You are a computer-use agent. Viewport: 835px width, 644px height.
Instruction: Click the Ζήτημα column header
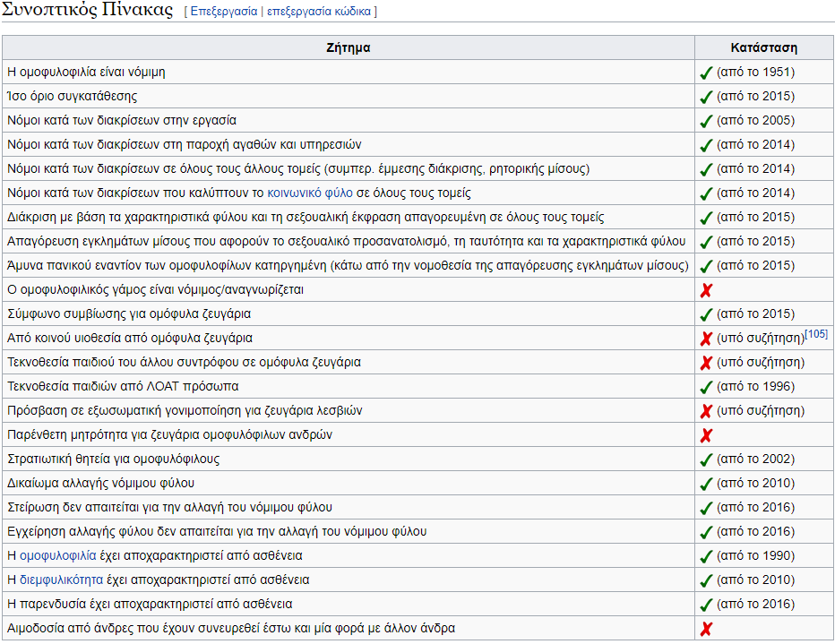pyautogui.click(x=349, y=47)
